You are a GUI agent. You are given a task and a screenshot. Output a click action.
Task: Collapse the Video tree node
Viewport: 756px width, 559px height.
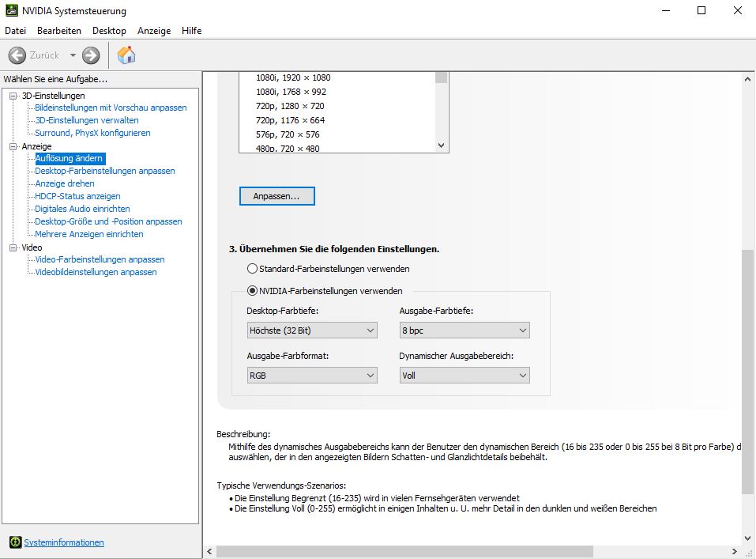click(x=13, y=247)
